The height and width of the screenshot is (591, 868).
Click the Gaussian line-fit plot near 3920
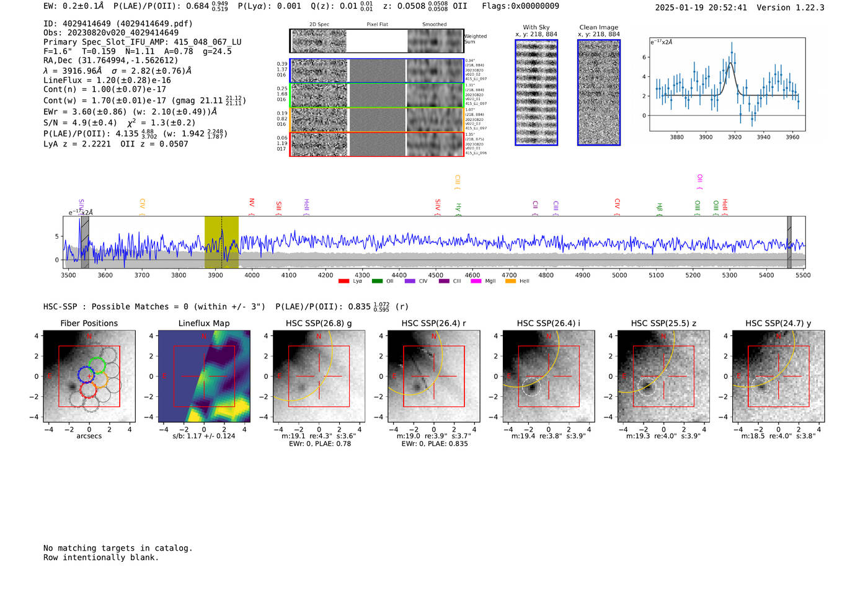coord(727,84)
